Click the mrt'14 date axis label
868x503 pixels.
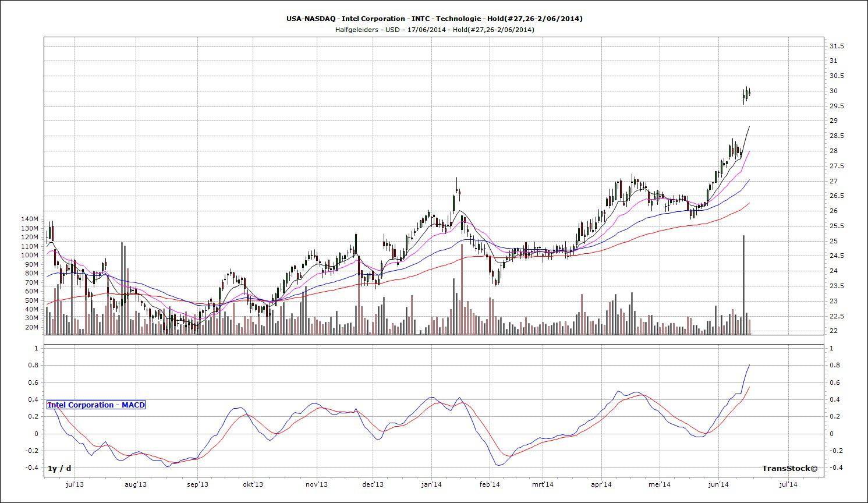(x=543, y=484)
